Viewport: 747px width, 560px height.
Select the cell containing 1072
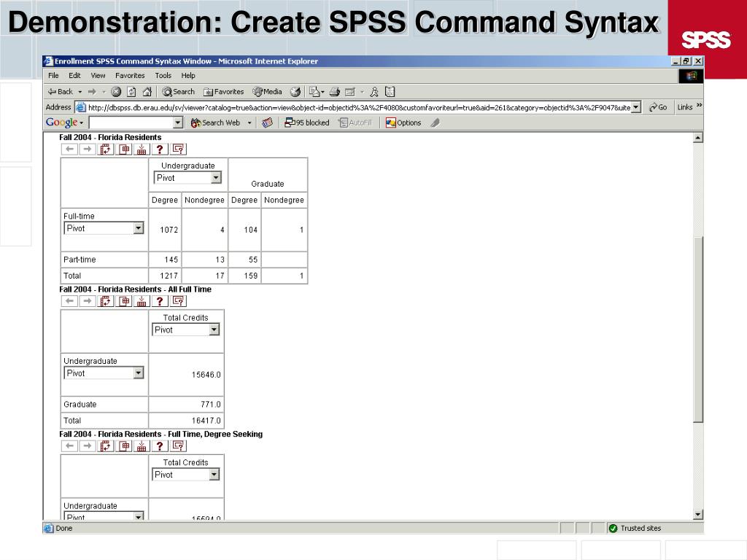coord(165,230)
